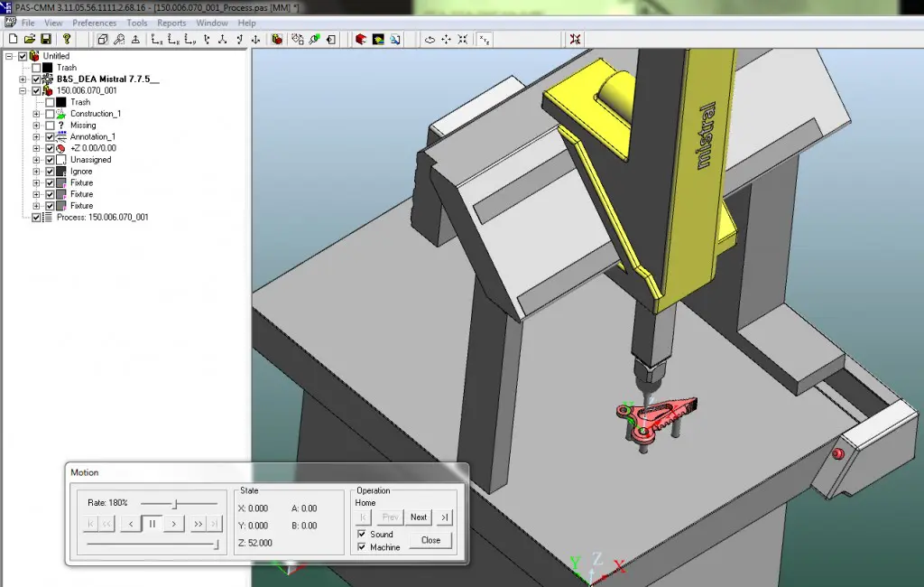Open the File menu

(28, 23)
